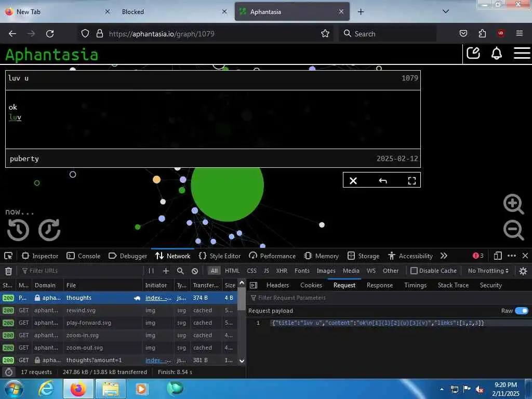Select the XHR filter
Viewport: 532px width, 399px height.
pyautogui.click(x=282, y=271)
